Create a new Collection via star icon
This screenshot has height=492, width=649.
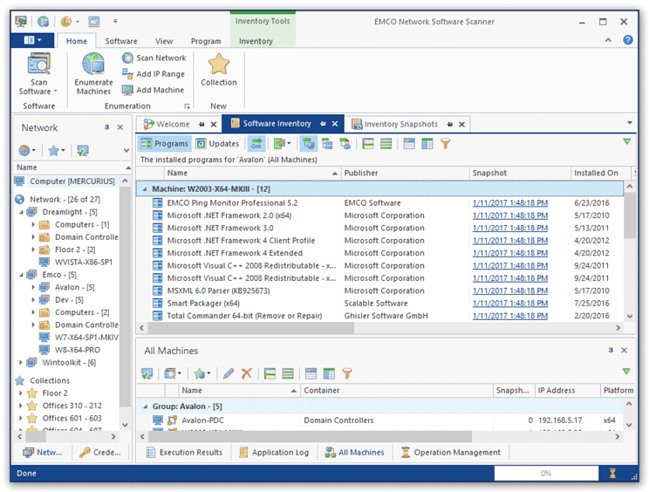point(219,65)
